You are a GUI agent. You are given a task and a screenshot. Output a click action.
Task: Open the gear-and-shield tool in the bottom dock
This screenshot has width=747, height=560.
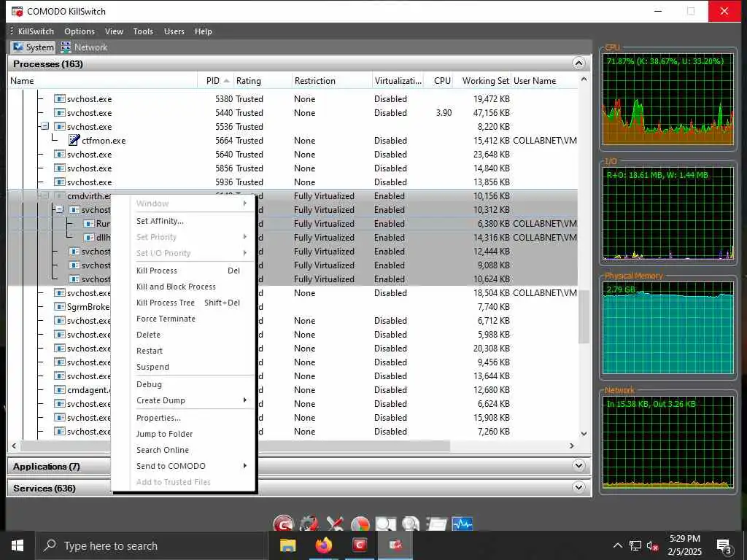pyautogui.click(x=309, y=524)
